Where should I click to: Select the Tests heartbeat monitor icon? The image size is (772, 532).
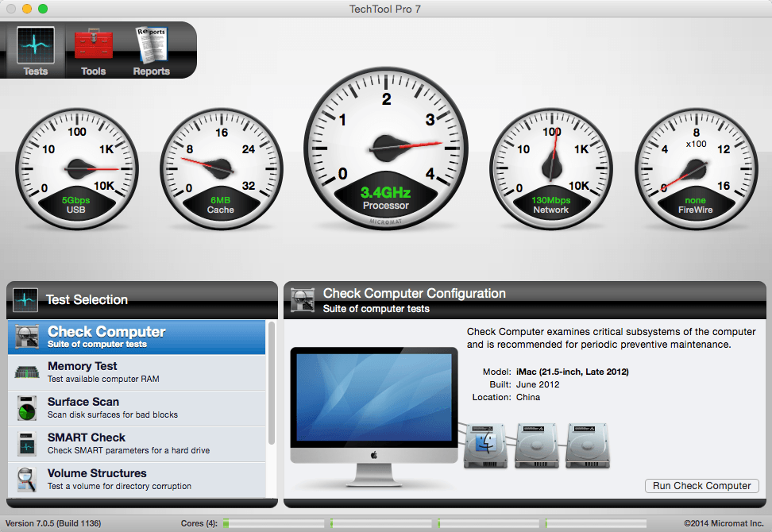point(36,45)
